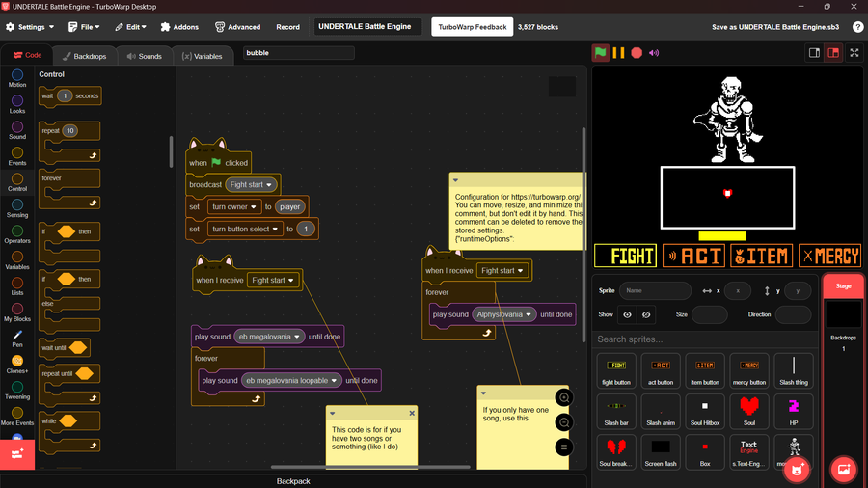
Task: Select the Clones+ extension category
Action: click(x=17, y=364)
